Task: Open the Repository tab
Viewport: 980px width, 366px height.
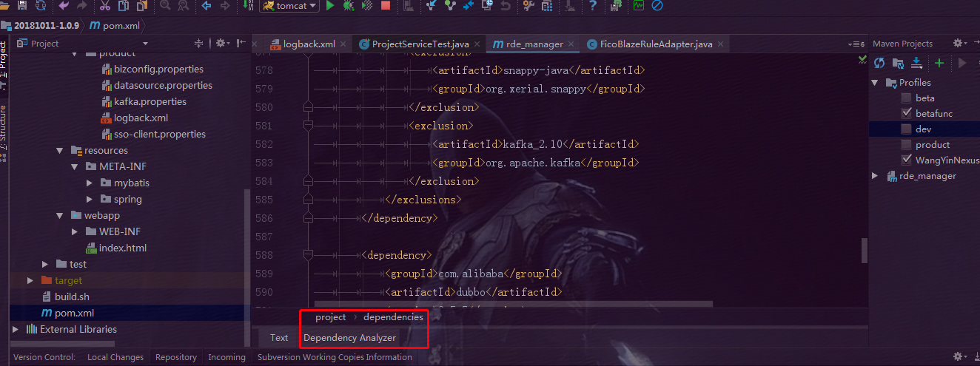Action: [x=176, y=357]
